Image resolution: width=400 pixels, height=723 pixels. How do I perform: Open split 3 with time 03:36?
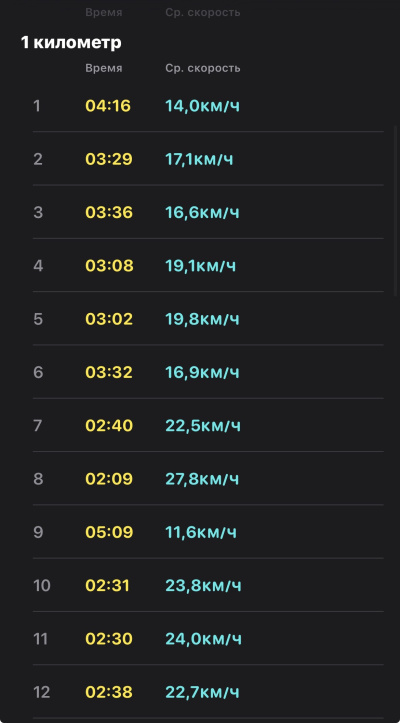click(208, 212)
